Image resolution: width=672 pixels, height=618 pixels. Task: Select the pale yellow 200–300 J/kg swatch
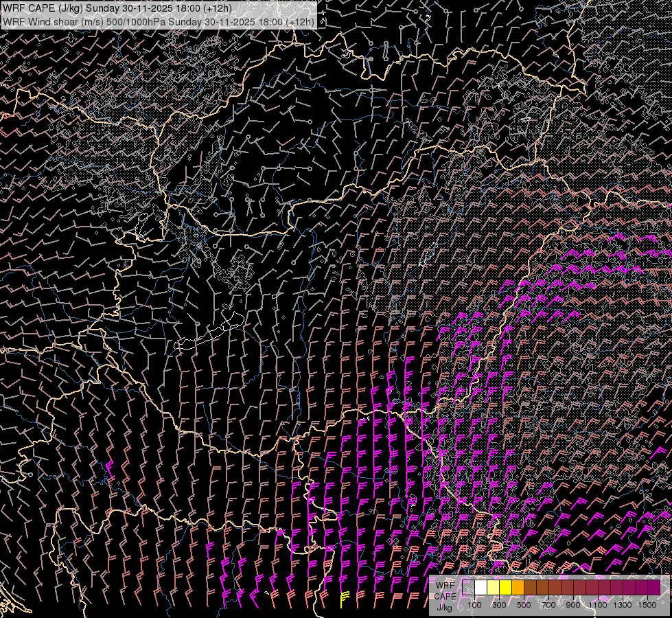pos(494,588)
